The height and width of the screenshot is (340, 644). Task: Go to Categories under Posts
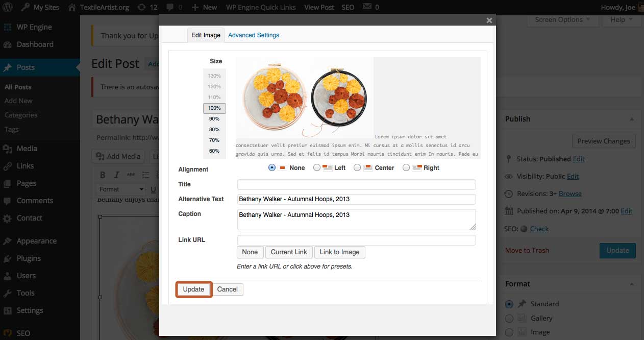(21, 115)
